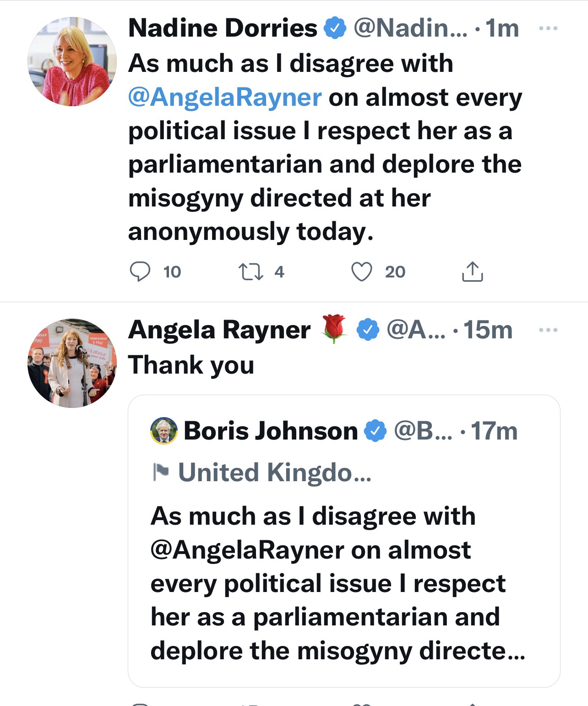Click the United Kingdom government flag label

274,472
